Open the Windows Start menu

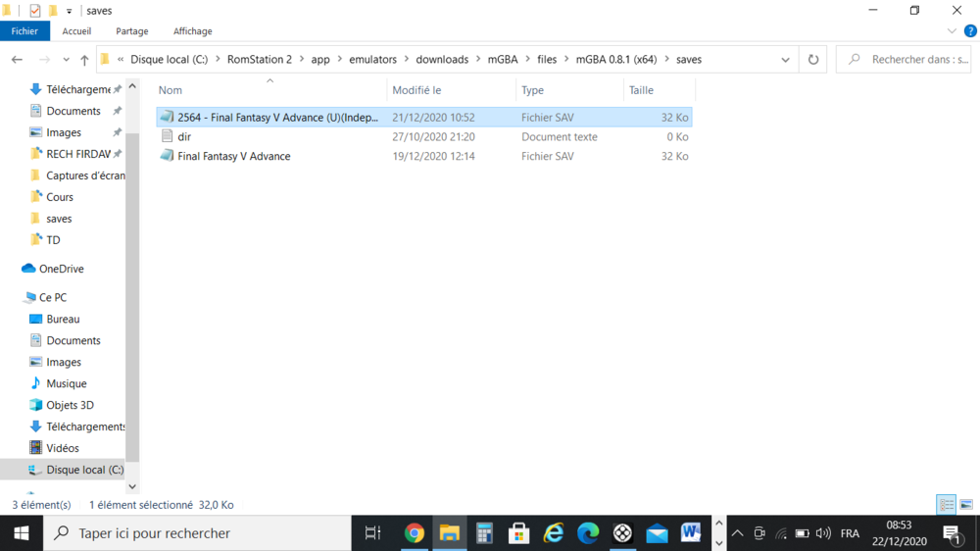(x=22, y=533)
